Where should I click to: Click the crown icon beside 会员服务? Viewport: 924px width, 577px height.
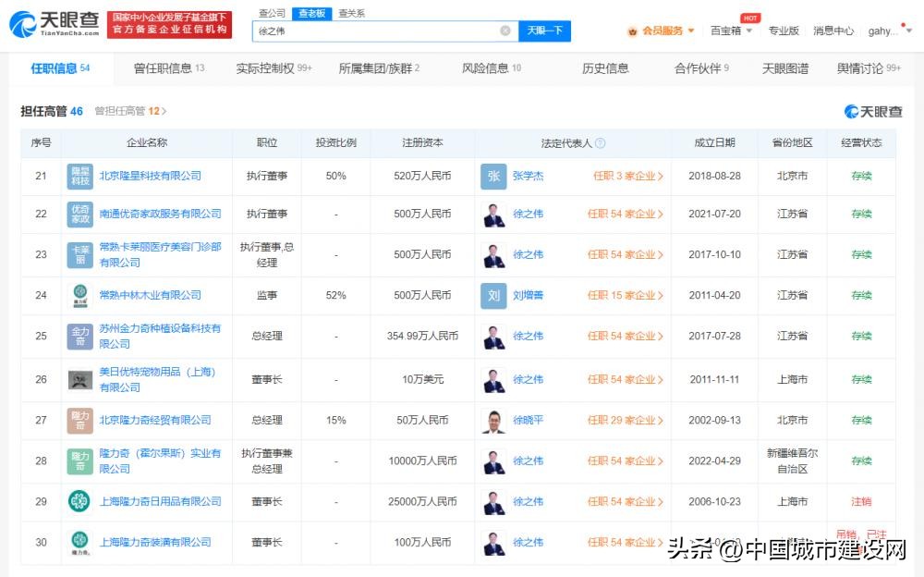(x=632, y=31)
